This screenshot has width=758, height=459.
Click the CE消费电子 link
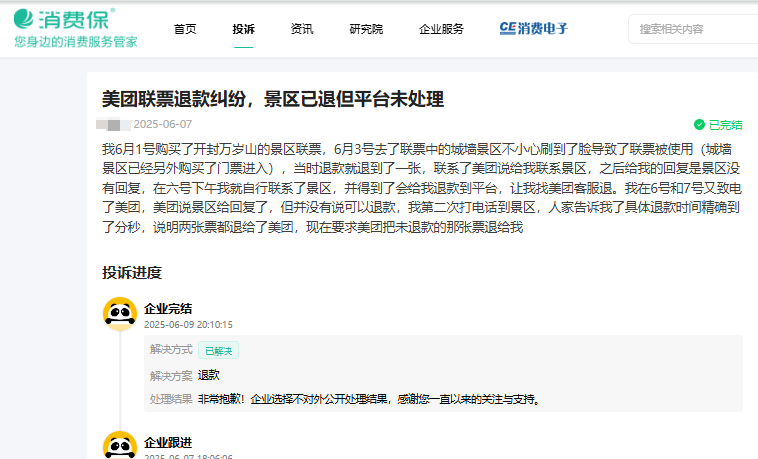534,29
